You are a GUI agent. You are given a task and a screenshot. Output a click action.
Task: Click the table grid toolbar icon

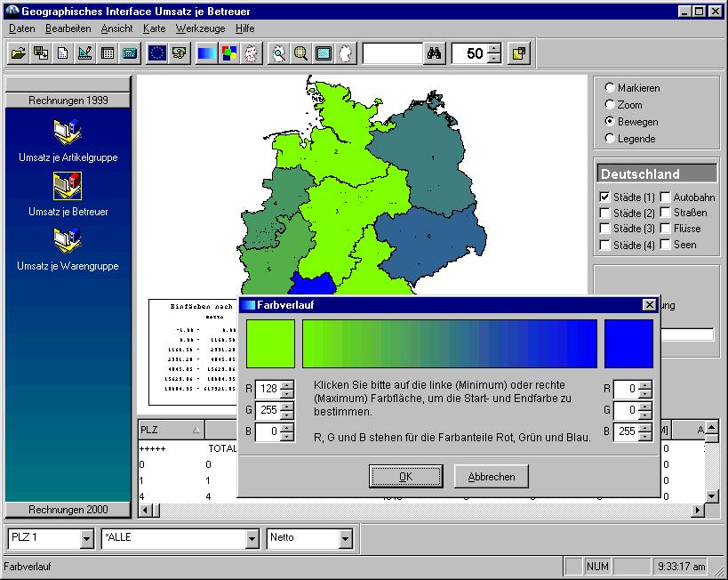tap(108, 53)
